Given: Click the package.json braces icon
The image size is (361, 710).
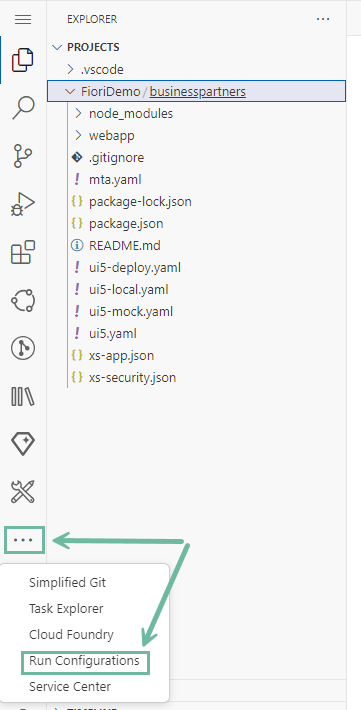Looking at the screenshot, I should (77, 223).
